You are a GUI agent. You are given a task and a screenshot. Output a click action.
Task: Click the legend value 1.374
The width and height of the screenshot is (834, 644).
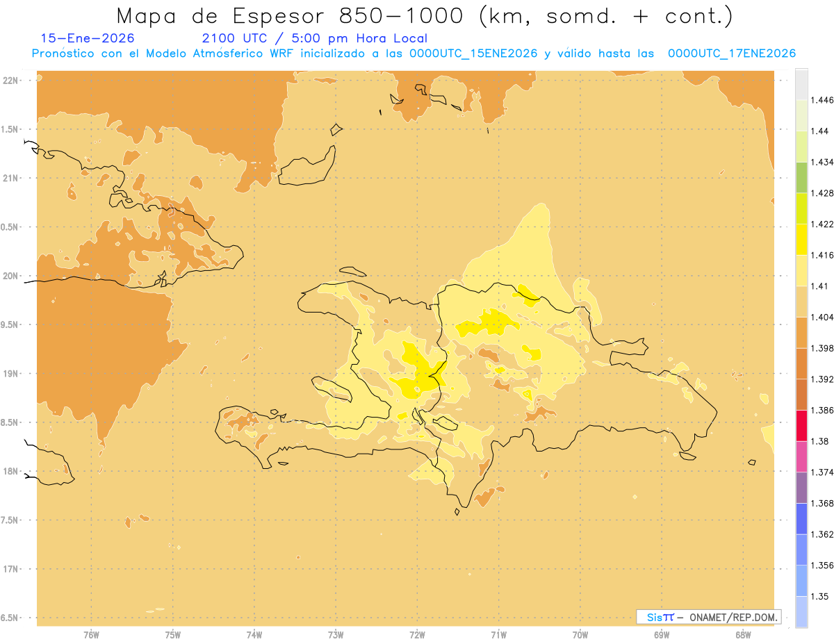822,472
